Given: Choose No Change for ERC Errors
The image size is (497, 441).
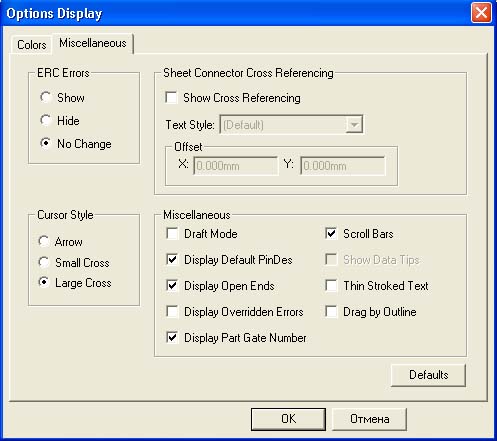Looking at the screenshot, I should point(46,143).
